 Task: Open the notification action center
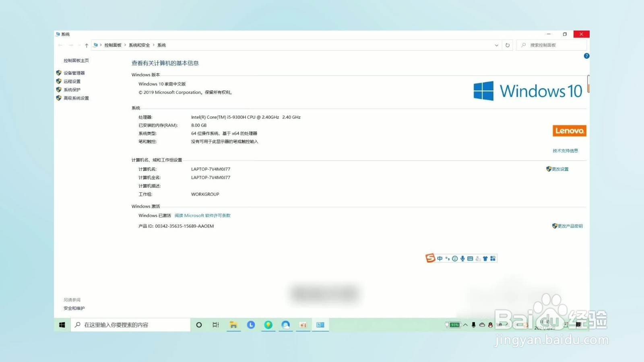(578, 325)
